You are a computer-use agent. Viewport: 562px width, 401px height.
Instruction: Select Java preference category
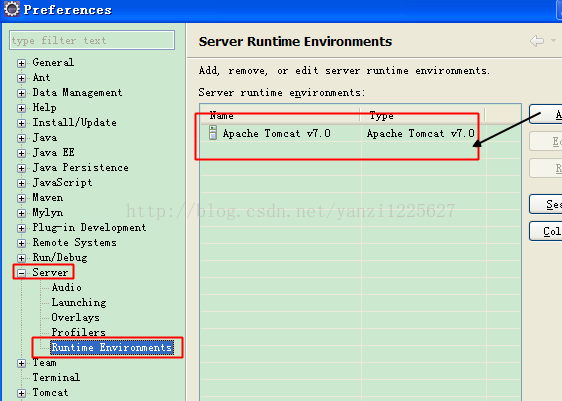(x=44, y=138)
